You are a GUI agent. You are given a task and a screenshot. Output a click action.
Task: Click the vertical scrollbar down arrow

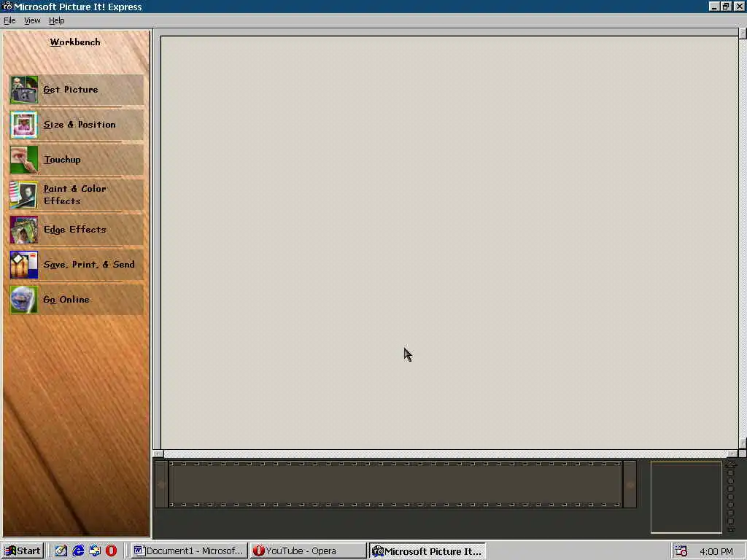click(743, 444)
